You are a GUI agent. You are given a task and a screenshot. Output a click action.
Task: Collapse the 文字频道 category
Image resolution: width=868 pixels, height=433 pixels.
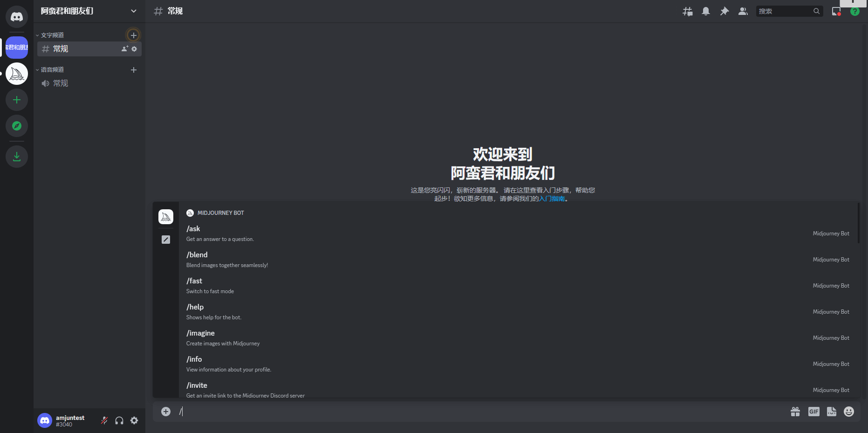52,35
